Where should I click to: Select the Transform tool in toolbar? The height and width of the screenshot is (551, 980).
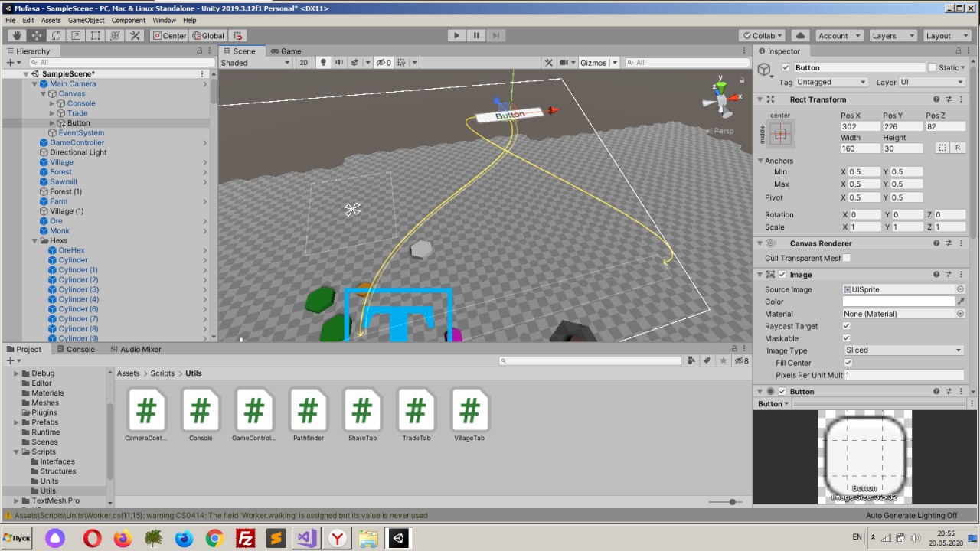click(116, 36)
